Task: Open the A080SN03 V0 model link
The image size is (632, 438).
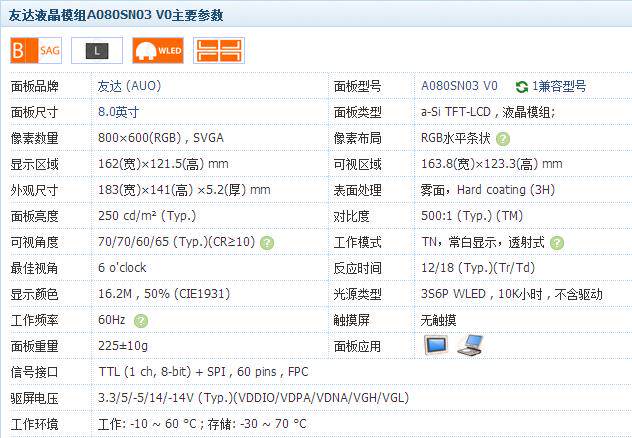Action: [x=459, y=86]
